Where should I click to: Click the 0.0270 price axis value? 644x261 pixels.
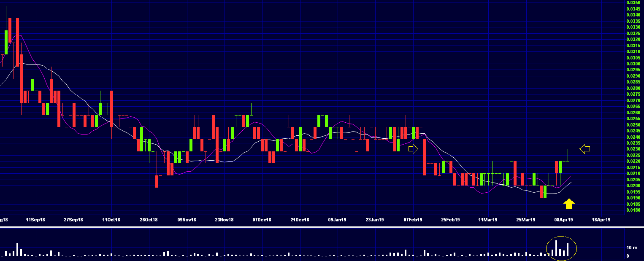pyautogui.click(x=634, y=100)
